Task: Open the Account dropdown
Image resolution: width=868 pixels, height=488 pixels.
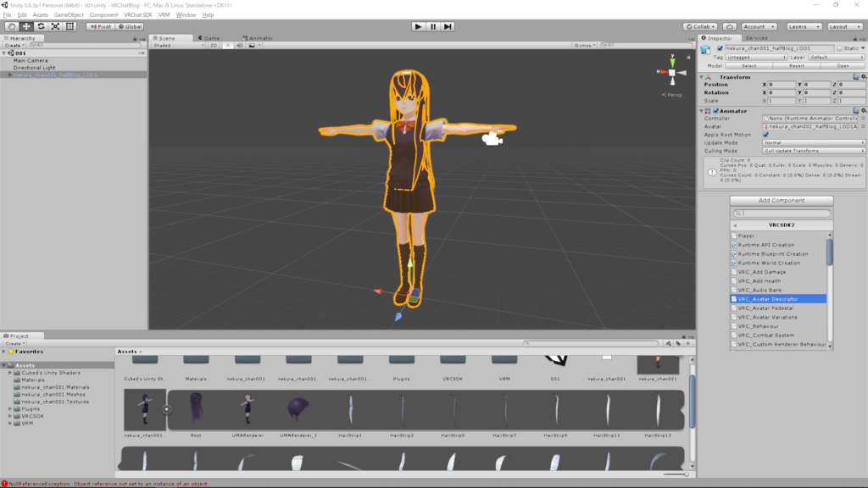Action: (x=759, y=26)
